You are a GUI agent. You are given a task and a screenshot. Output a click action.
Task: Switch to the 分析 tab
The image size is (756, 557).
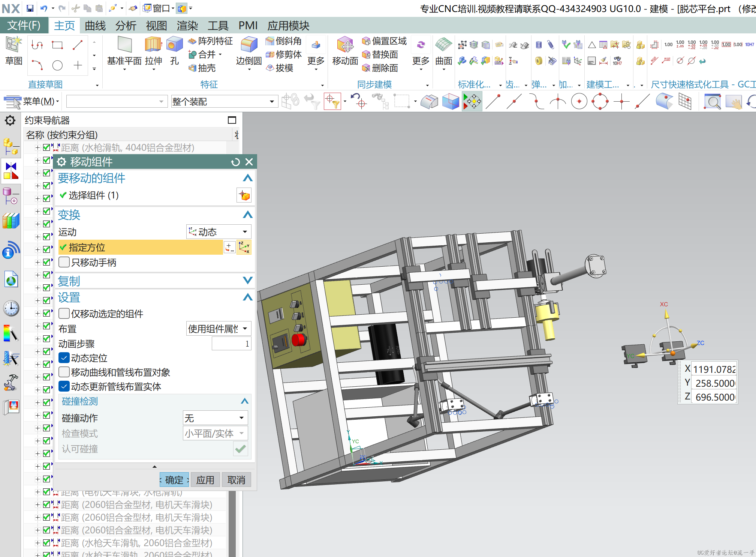coord(126,26)
